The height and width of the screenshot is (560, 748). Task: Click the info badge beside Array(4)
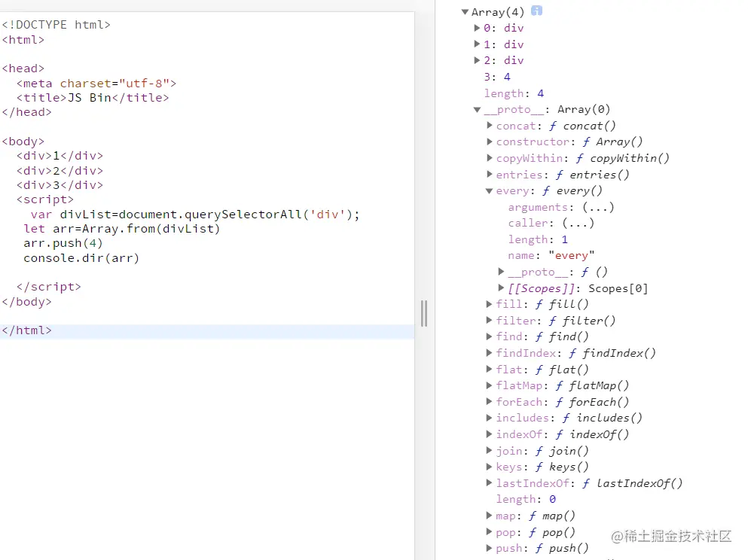point(536,11)
